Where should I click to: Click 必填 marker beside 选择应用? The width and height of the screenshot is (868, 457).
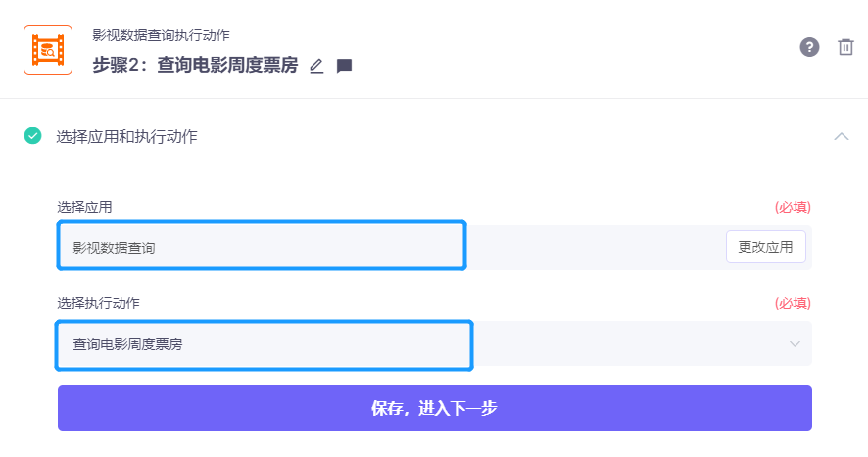click(793, 207)
